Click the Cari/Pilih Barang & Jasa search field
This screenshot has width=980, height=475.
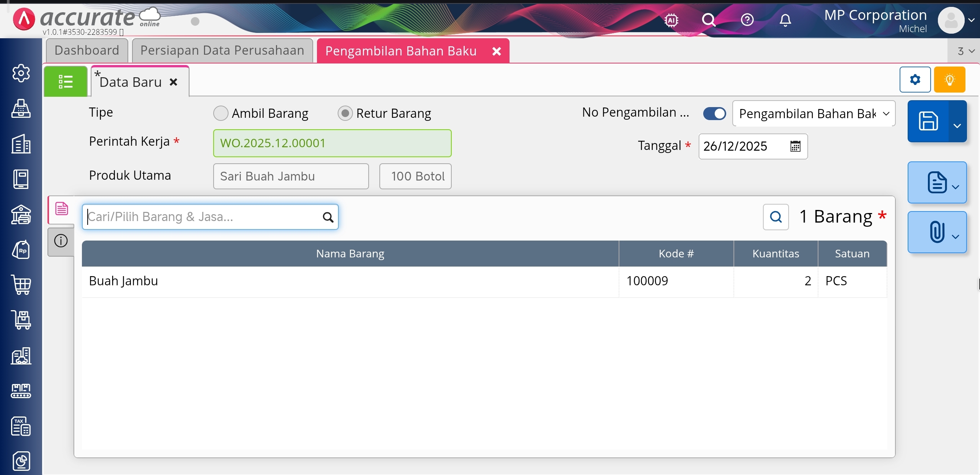(x=203, y=217)
